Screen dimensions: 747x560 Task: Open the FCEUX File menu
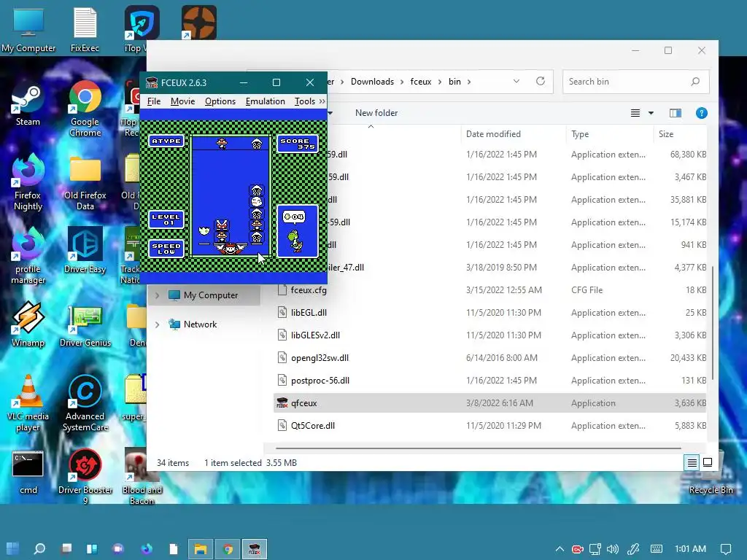pos(154,101)
